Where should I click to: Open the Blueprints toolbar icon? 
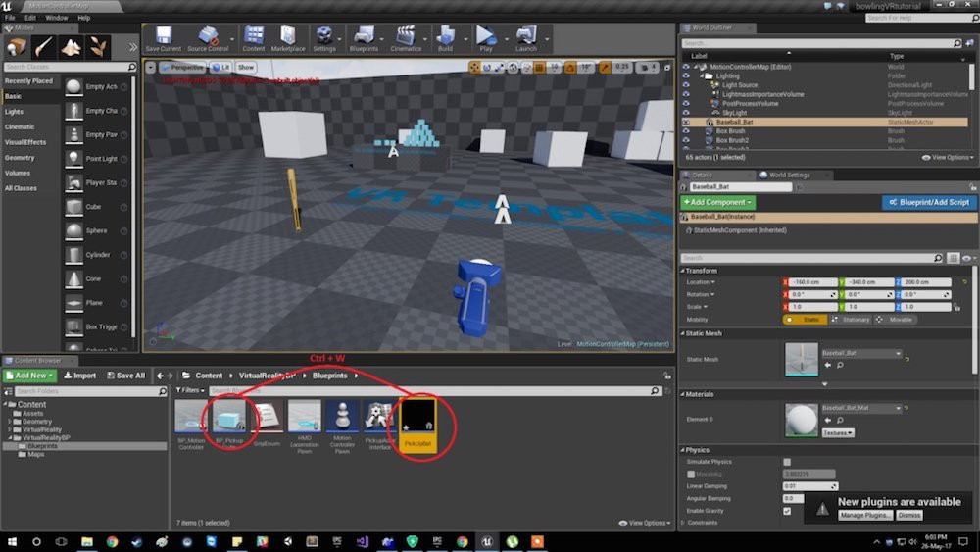pyautogui.click(x=364, y=39)
